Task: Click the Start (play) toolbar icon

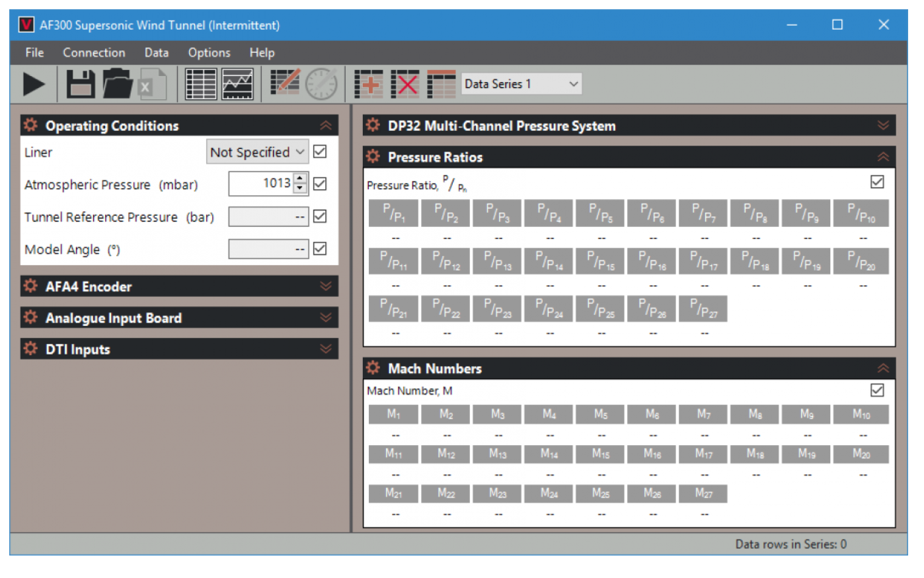Action: pos(34,85)
